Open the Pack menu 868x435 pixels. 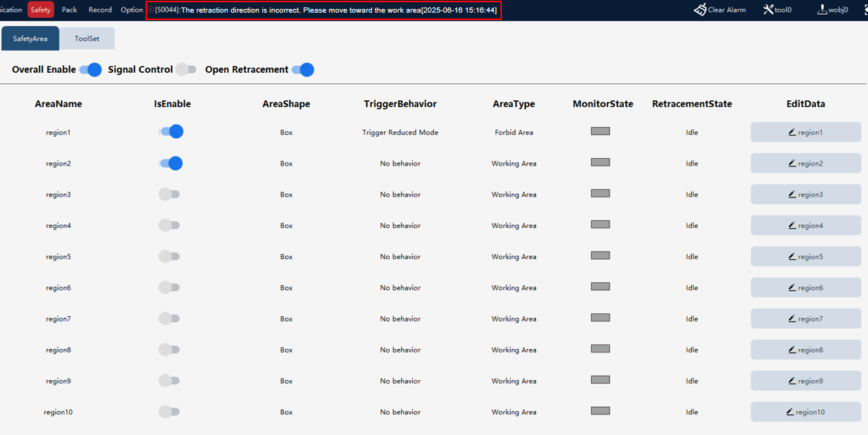coord(70,10)
